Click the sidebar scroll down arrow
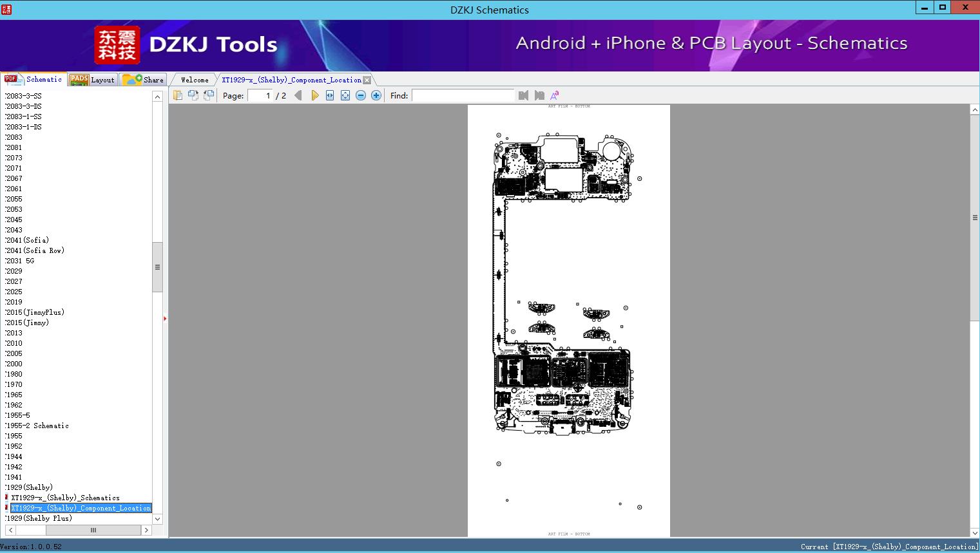The height and width of the screenshot is (553, 980). coord(157,519)
